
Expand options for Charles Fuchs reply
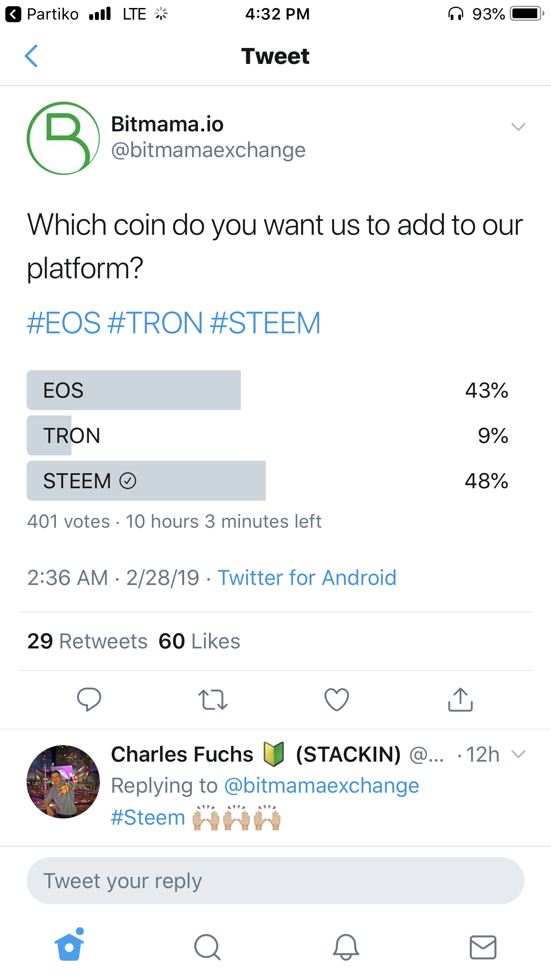point(518,754)
